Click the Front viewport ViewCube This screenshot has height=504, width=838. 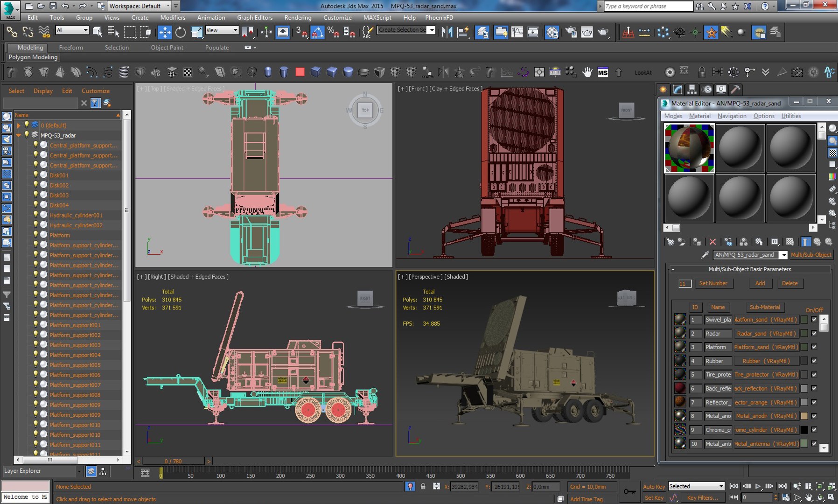tap(626, 111)
